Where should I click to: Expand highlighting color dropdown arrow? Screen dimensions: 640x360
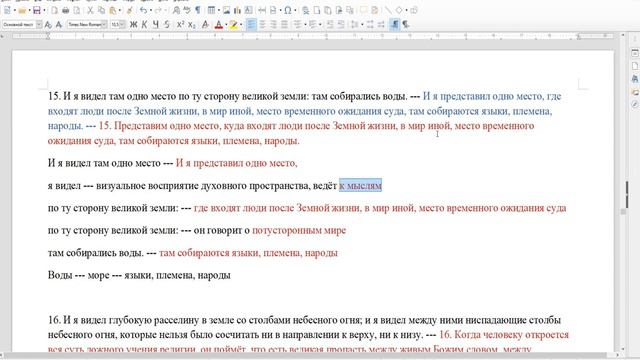[241, 24]
